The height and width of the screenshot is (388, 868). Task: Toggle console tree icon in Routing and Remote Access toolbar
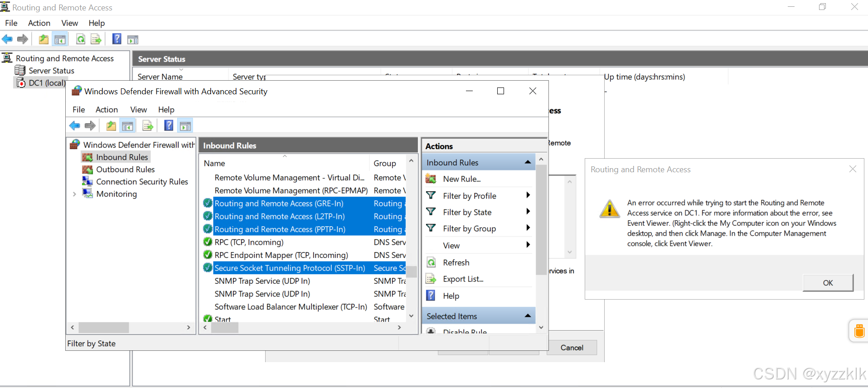(60, 39)
